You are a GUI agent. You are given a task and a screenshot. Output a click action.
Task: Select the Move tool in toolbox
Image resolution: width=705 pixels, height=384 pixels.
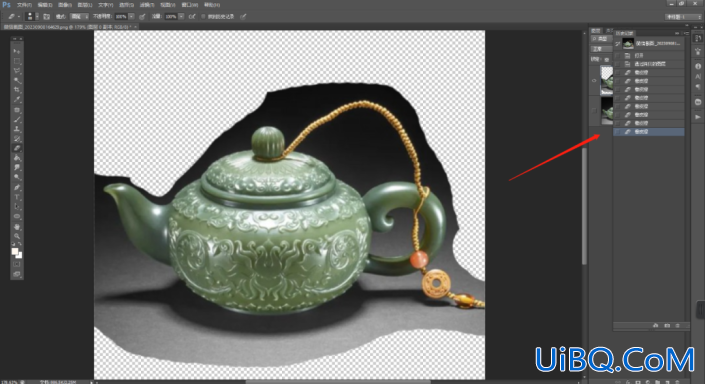(x=17, y=51)
